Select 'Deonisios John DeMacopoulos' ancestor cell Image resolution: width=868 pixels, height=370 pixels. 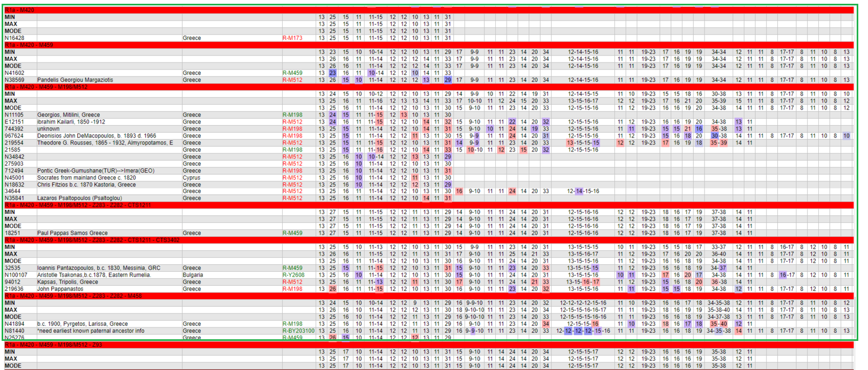[97, 136]
